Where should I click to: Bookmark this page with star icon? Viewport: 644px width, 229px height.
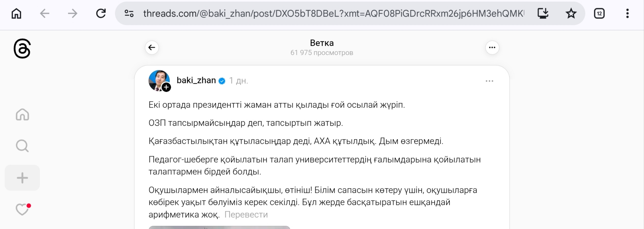point(571,13)
